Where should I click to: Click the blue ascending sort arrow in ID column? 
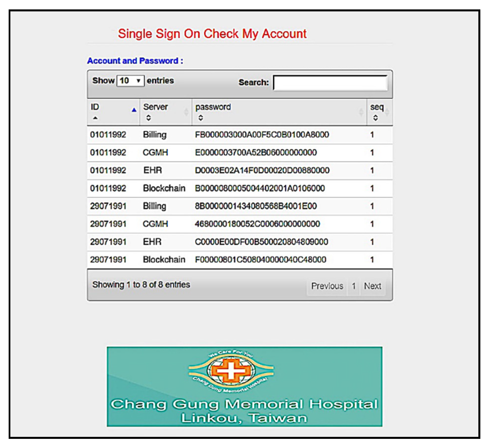(134, 110)
